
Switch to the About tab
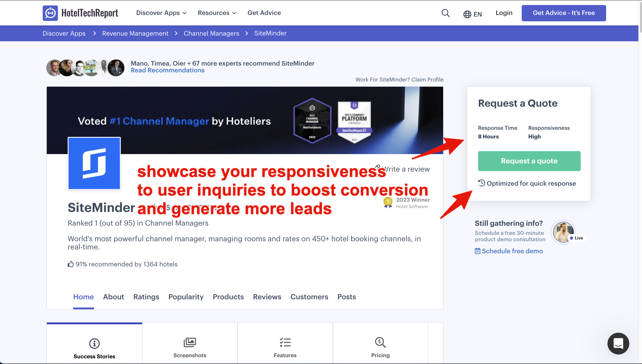pyautogui.click(x=114, y=297)
